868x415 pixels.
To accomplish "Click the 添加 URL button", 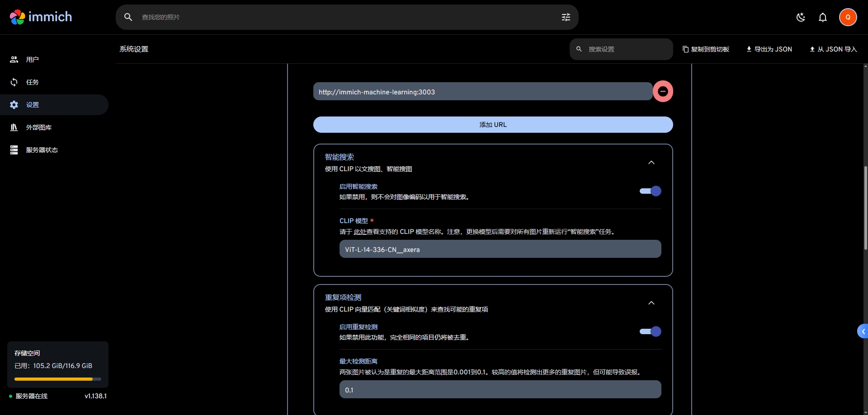I will (x=493, y=125).
